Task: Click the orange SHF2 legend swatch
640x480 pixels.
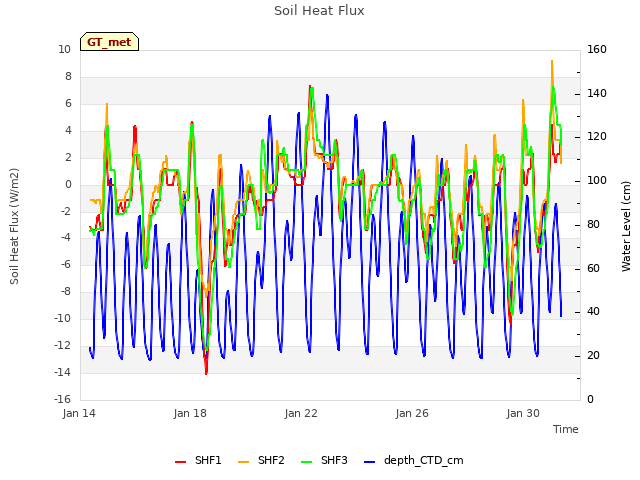Action: click(x=243, y=461)
